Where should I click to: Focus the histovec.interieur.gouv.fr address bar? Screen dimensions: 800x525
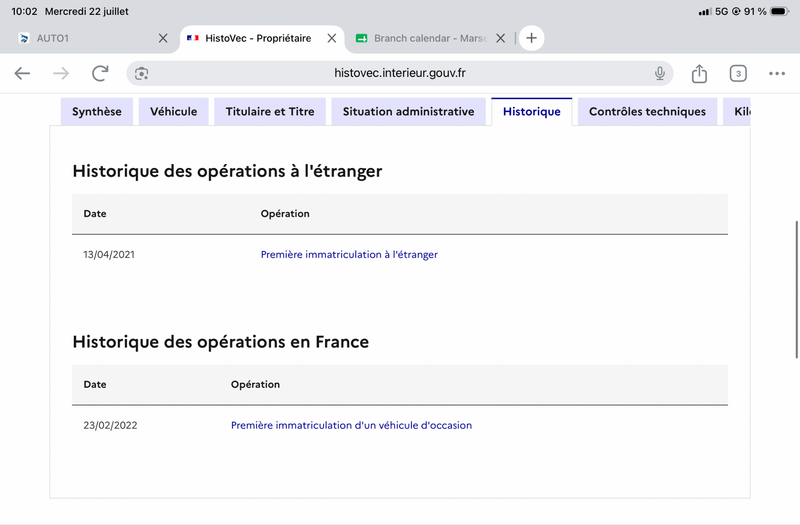pyautogui.click(x=400, y=73)
